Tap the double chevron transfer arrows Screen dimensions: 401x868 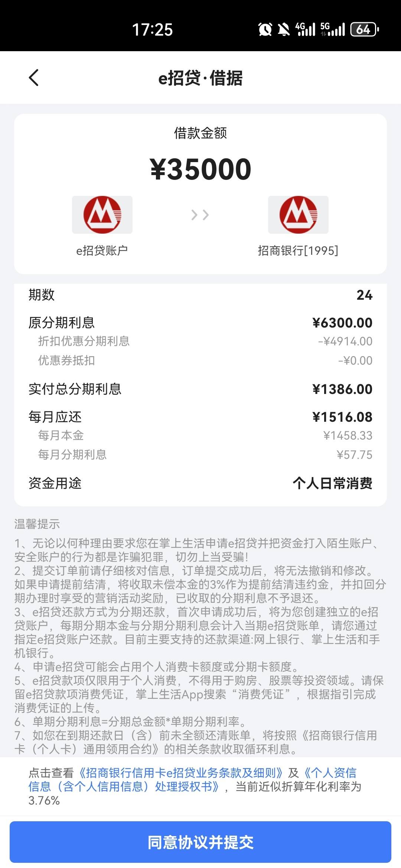200,215
